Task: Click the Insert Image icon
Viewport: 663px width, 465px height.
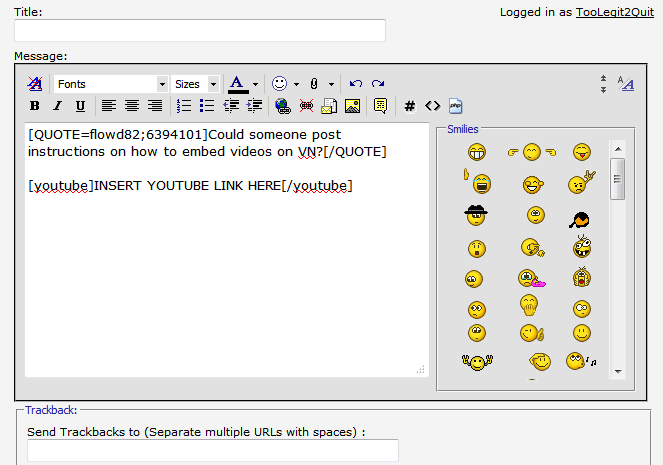Action: pyautogui.click(x=352, y=106)
